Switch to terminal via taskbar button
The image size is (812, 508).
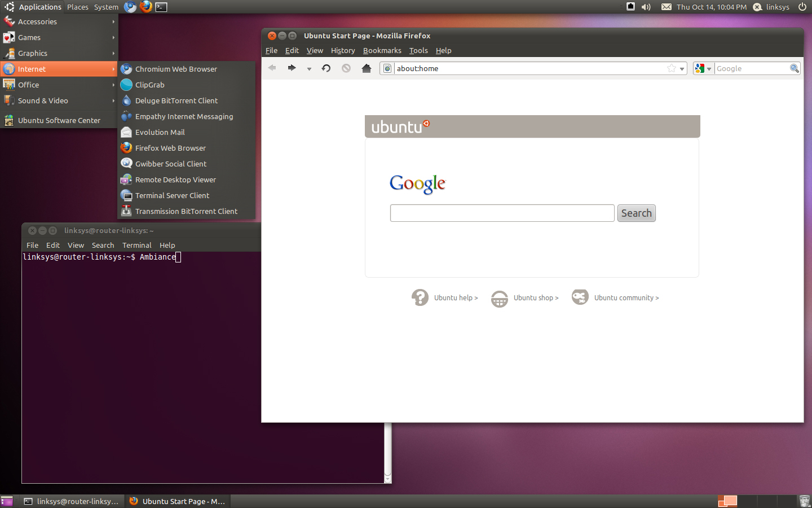pos(71,501)
